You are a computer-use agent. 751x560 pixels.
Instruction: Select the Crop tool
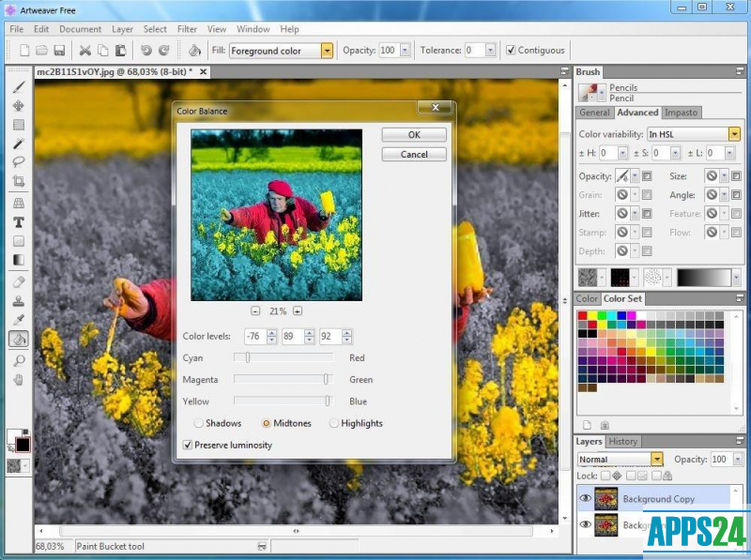[x=18, y=181]
